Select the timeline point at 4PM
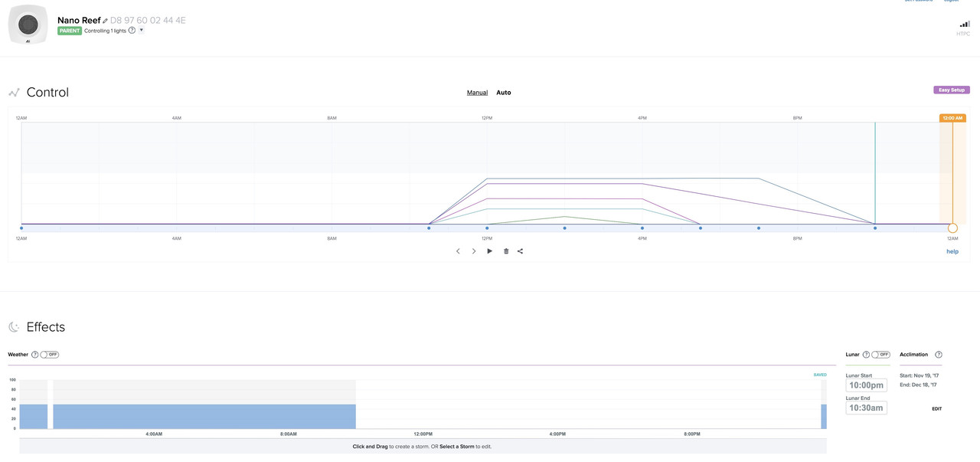This screenshot has width=980, height=462. click(642, 228)
